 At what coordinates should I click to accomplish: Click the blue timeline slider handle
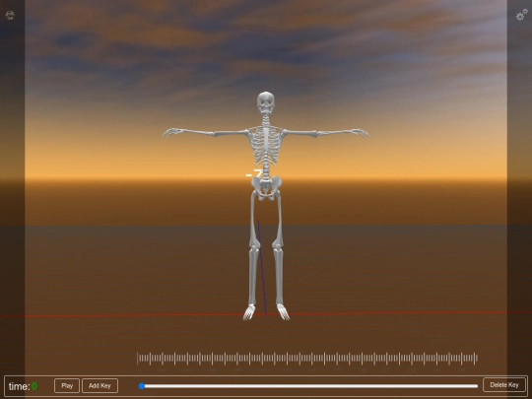142,386
